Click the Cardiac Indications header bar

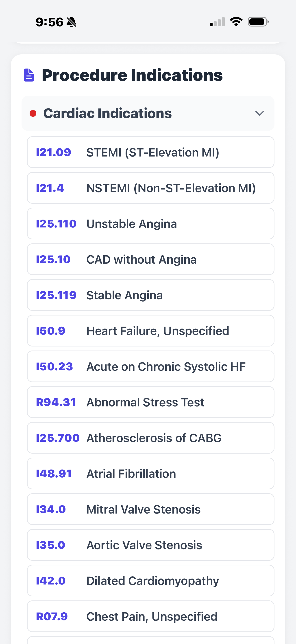click(x=148, y=113)
